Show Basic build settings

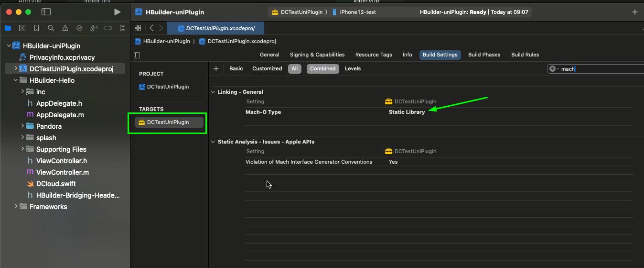coord(236,69)
